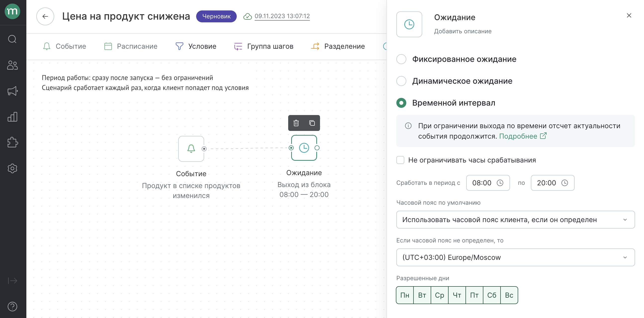Viewport: 644px width, 318px height.
Task: Add the Группа шагов block from toolbar
Action: point(264,46)
